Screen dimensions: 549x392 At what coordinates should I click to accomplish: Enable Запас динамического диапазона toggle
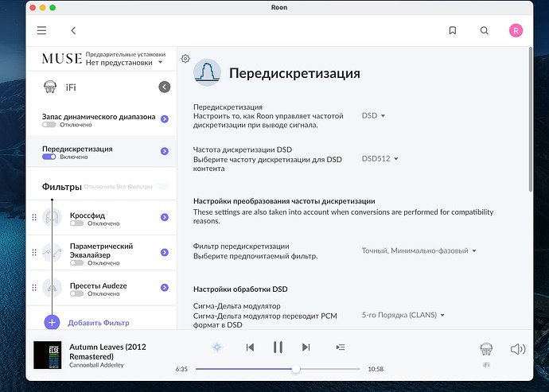[x=49, y=125]
